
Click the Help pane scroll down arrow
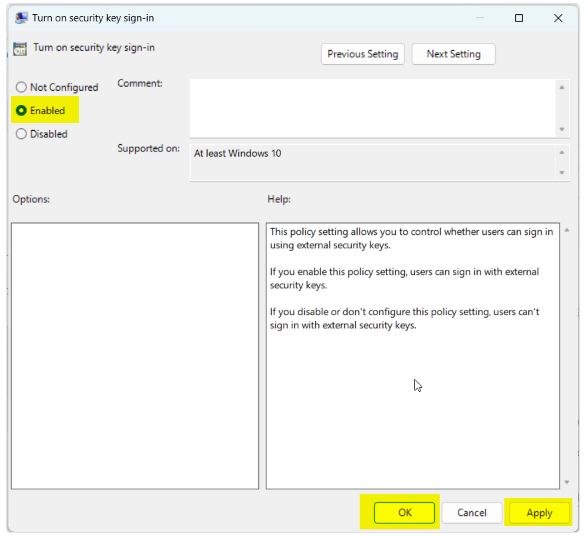(x=567, y=482)
